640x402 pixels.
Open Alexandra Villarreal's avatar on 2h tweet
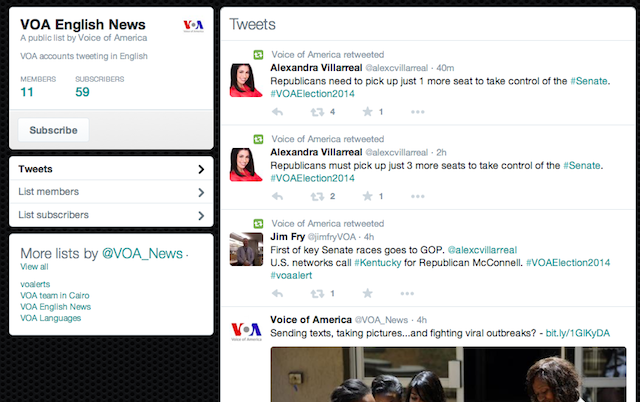click(x=246, y=164)
